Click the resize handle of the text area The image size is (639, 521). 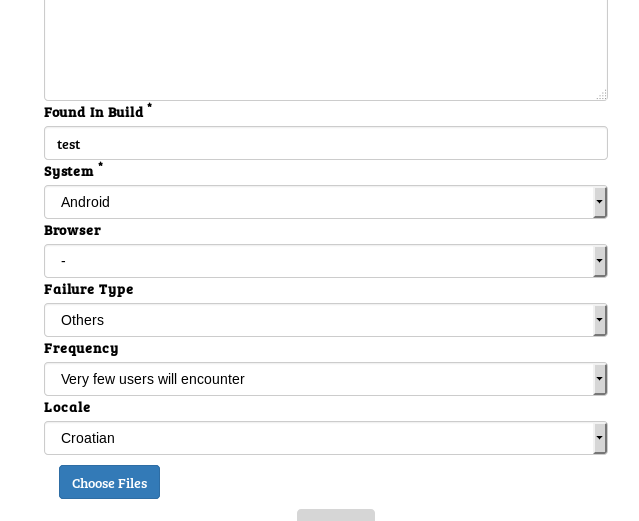[601, 95]
